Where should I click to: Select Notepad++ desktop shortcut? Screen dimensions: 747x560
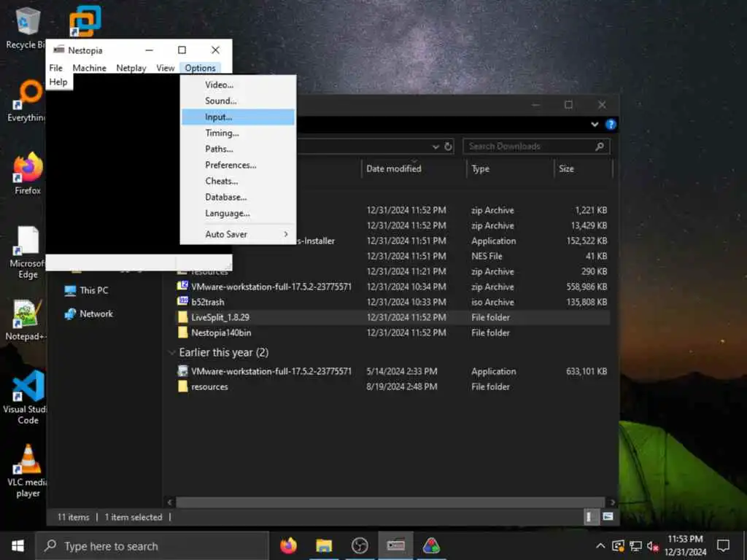click(26, 320)
